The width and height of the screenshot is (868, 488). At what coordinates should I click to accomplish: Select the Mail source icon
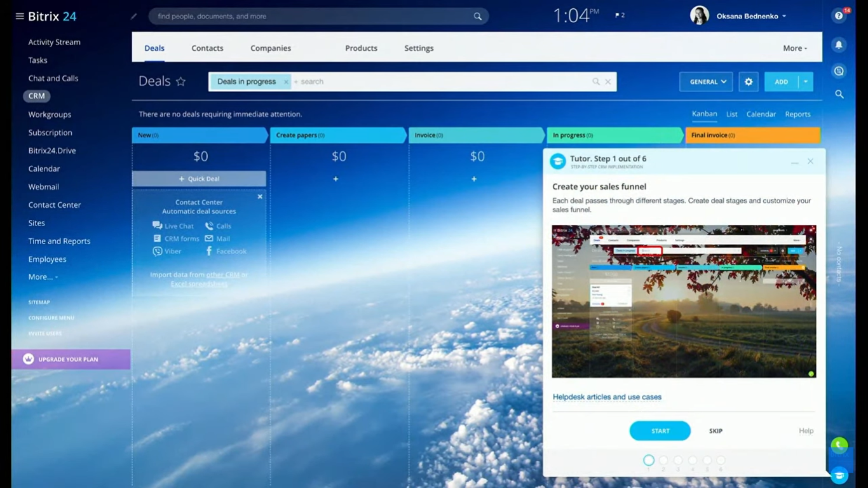(209, 238)
